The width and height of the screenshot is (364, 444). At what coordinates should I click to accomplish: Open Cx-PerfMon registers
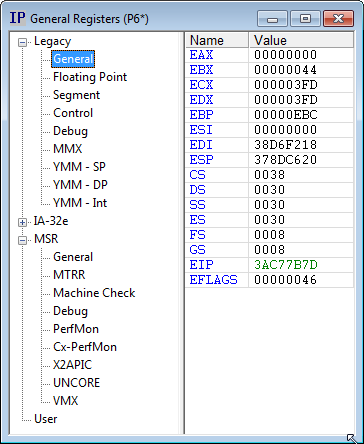click(85, 347)
